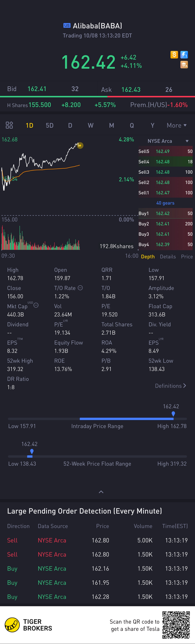This screenshot has width=195, height=644.
Task: Switch to the D daily chart
Action: (70, 125)
